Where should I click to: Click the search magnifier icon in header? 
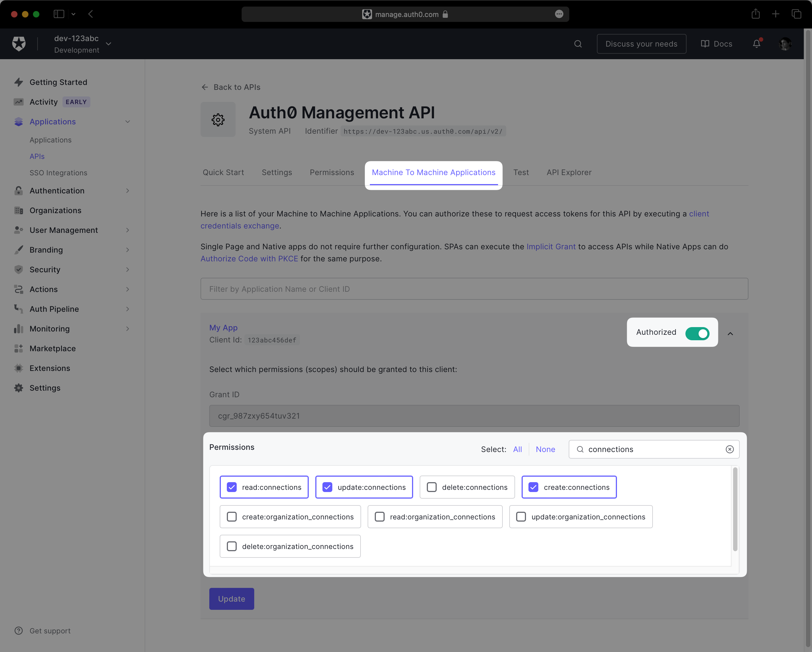point(578,44)
